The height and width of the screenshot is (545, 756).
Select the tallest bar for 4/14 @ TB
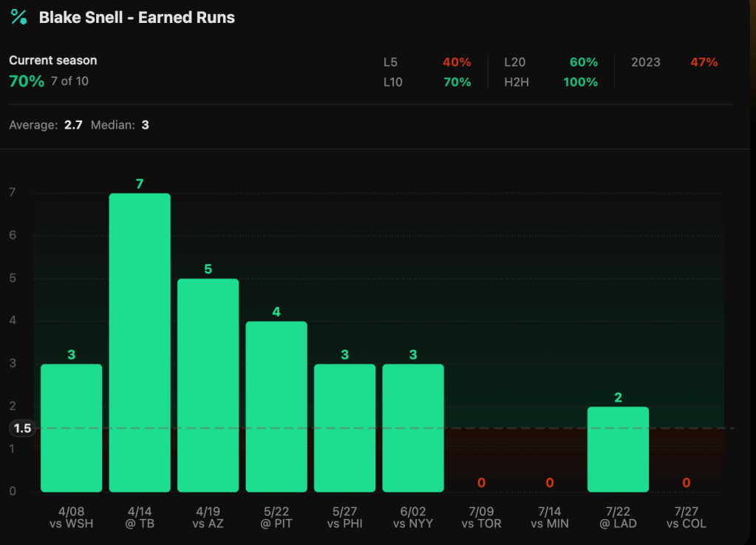140,342
